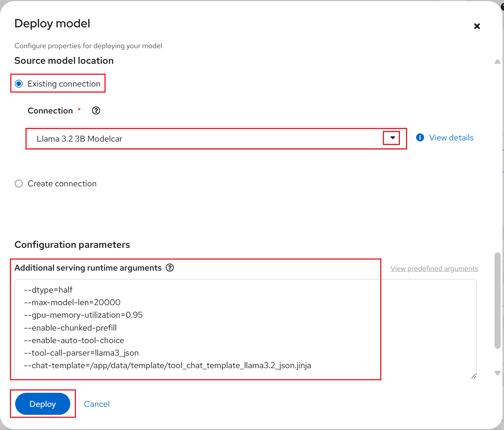Open the Connection field help icon
Viewport: 504px width, 430px height.
(96, 110)
